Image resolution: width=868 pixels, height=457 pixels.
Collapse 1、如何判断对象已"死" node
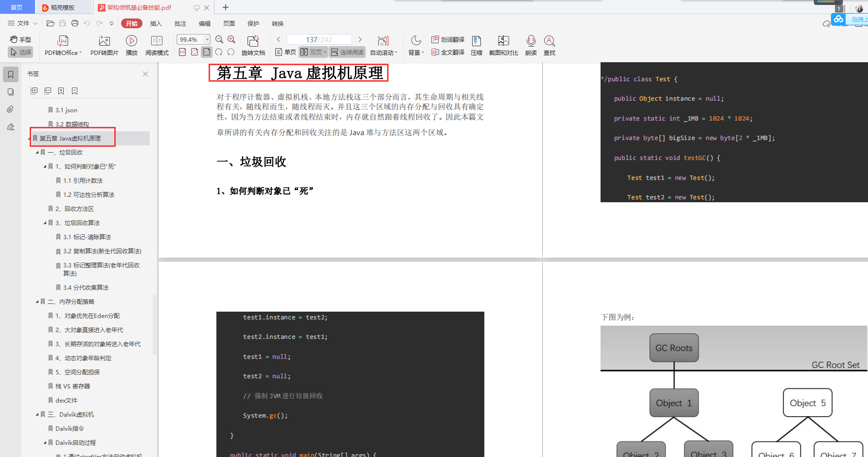[x=45, y=167]
